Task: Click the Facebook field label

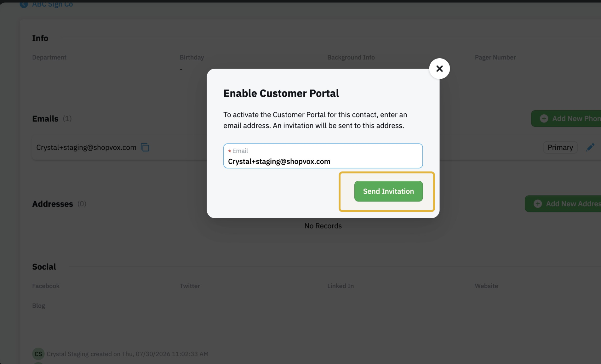Action: (x=46, y=286)
